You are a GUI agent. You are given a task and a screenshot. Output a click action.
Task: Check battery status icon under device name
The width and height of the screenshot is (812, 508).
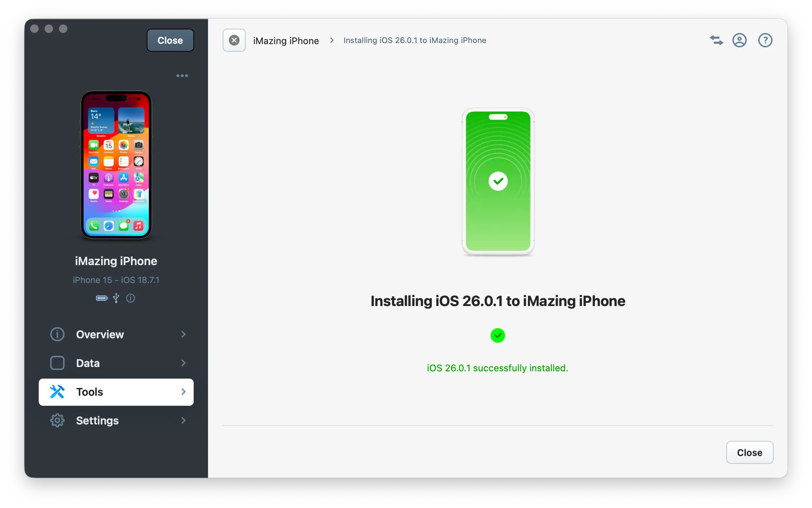101,298
